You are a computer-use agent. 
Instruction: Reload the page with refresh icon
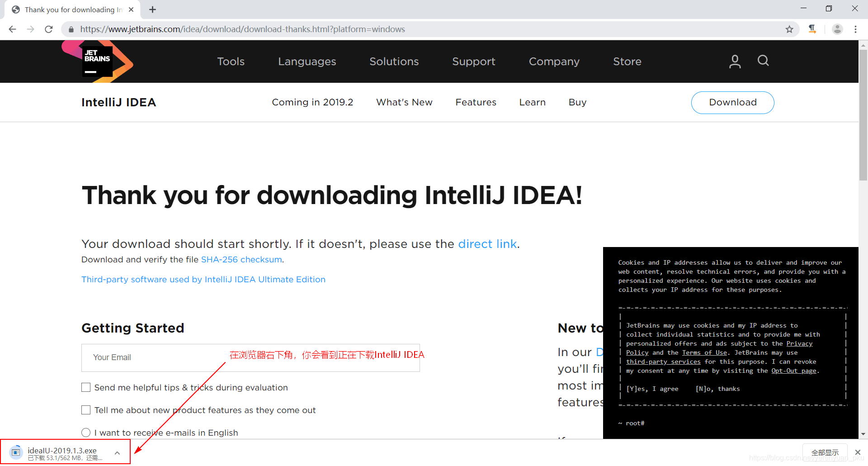pyautogui.click(x=49, y=29)
